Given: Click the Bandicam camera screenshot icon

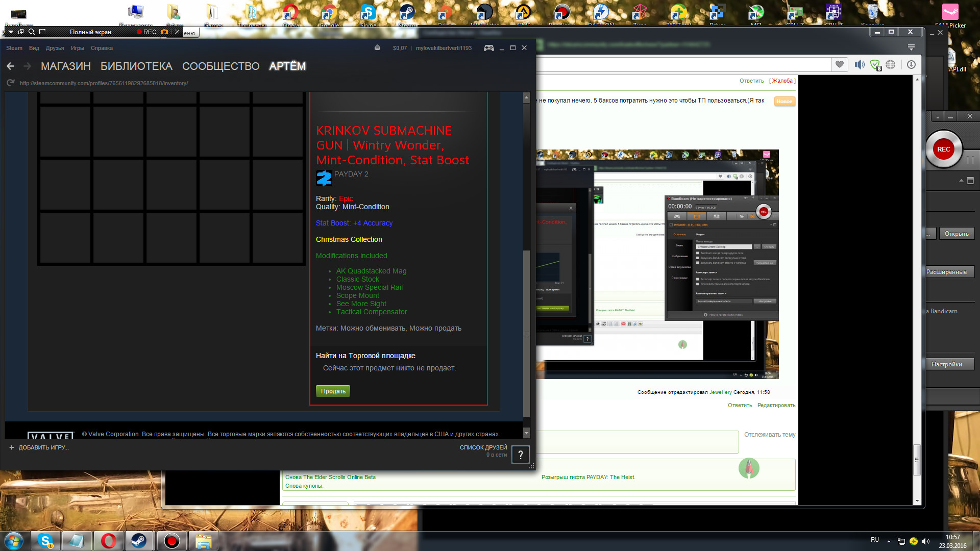Looking at the screenshot, I should 164,32.
